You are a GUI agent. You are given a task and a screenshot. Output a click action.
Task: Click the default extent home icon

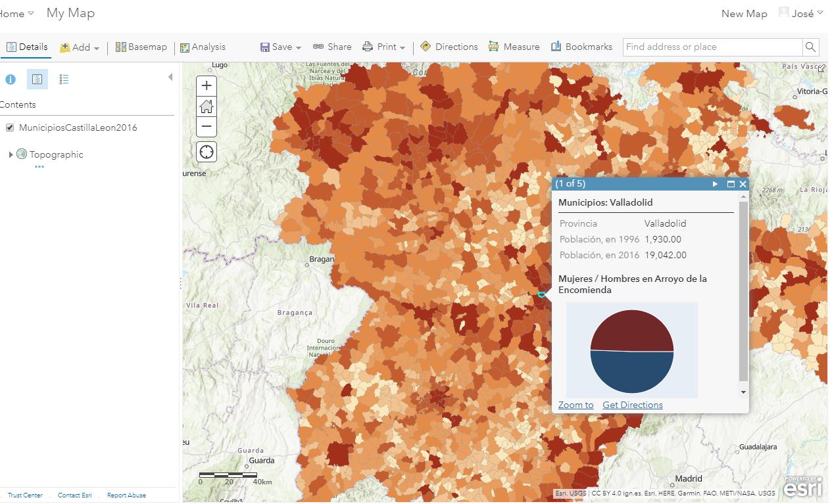[207, 106]
